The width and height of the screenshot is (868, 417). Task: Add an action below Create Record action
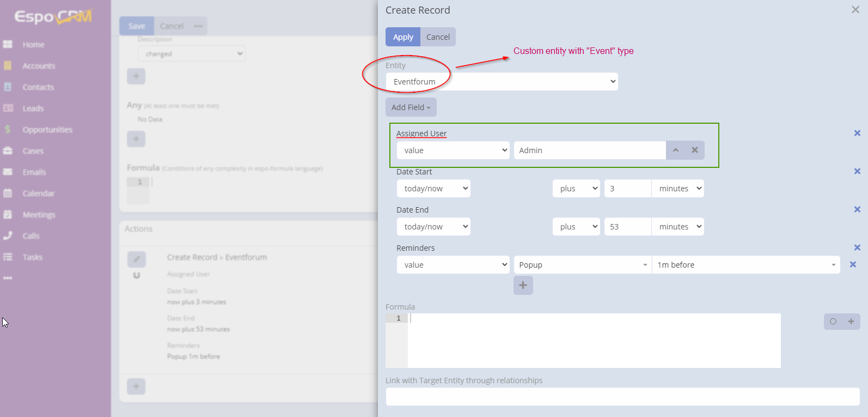click(136, 386)
